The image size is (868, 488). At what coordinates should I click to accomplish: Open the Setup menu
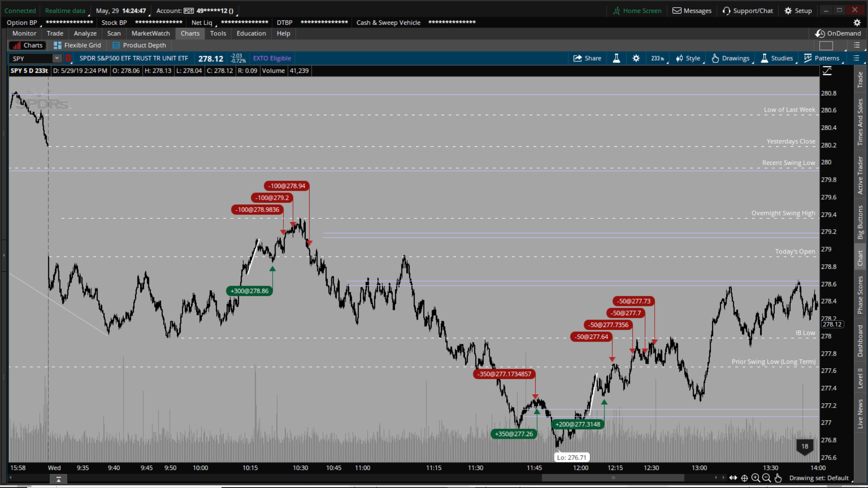tap(798, 11)
